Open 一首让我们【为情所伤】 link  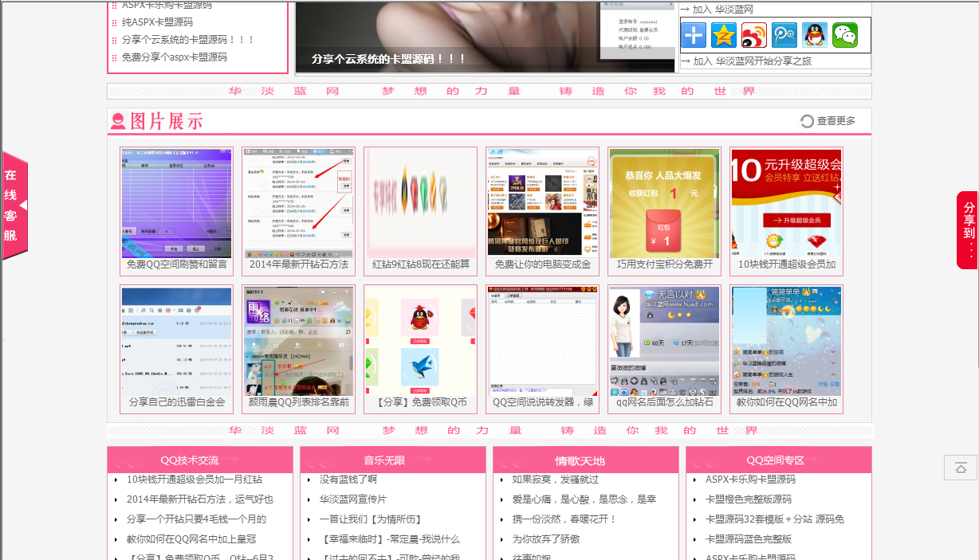pos(371,519)
